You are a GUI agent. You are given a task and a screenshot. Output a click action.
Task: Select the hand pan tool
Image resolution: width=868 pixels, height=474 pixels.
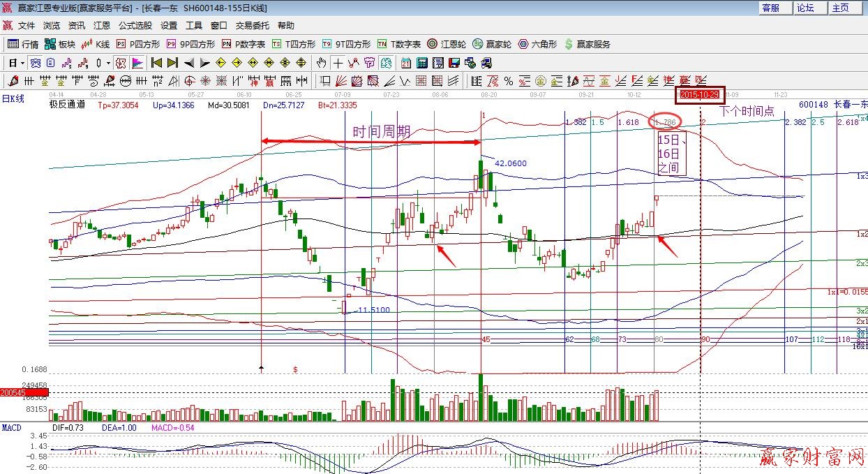tap(321, 63)
